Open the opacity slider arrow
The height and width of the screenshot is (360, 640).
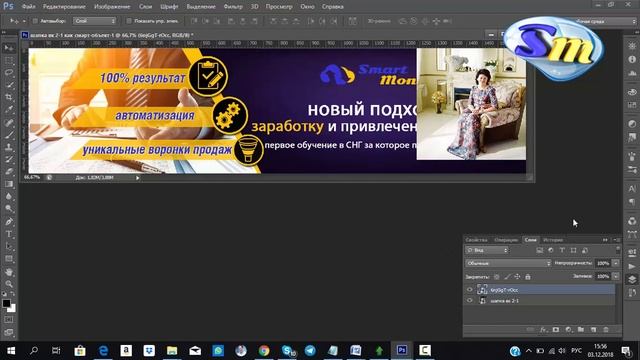[x=616, y=263]
